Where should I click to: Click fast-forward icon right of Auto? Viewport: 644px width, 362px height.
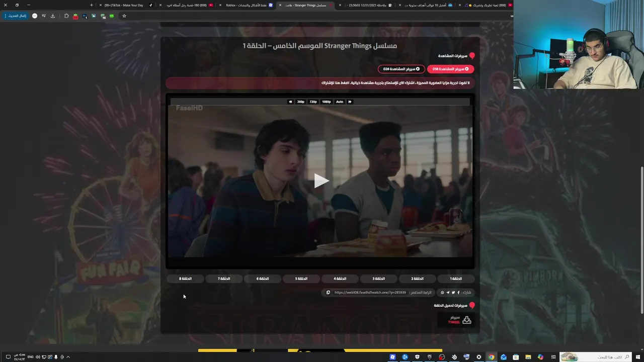click(350, 102)
